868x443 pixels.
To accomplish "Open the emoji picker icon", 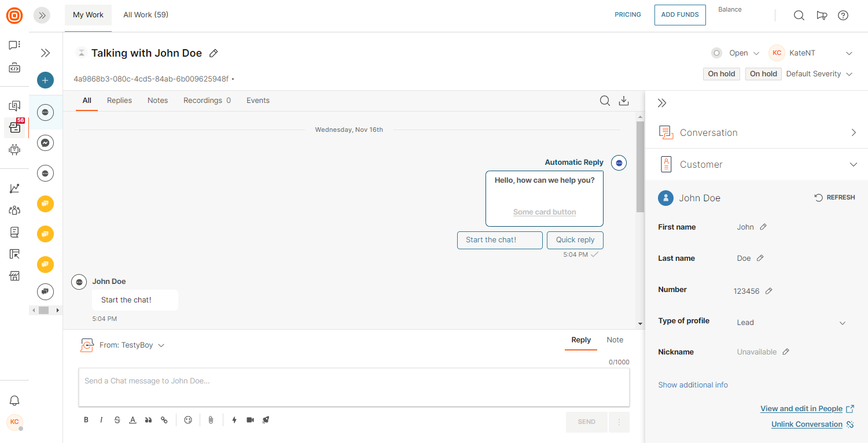I will pyautogui.click(x=188, y=420).
